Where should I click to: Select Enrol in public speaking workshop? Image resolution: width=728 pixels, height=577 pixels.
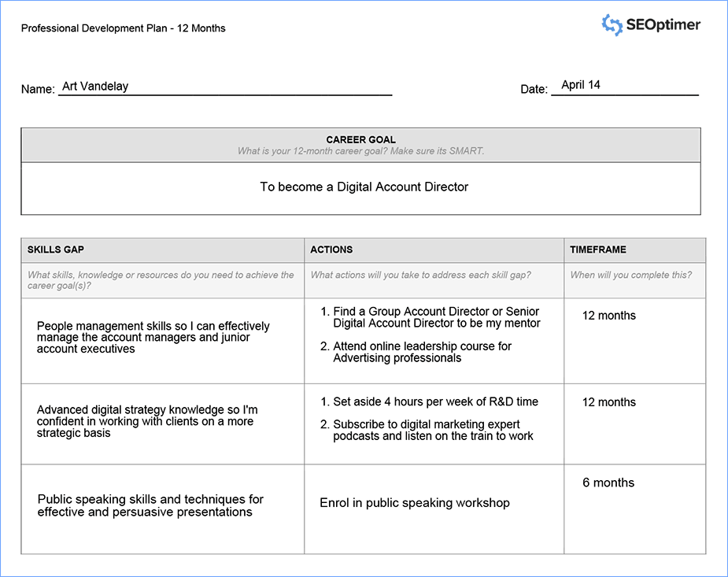click(415, 503)
